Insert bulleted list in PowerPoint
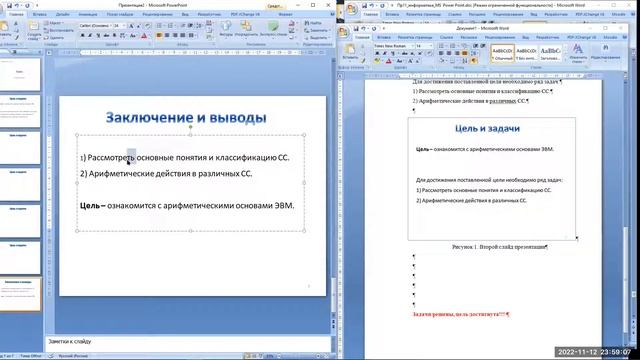This screenshot has height=360, width=640. click(x=160, y=26)
